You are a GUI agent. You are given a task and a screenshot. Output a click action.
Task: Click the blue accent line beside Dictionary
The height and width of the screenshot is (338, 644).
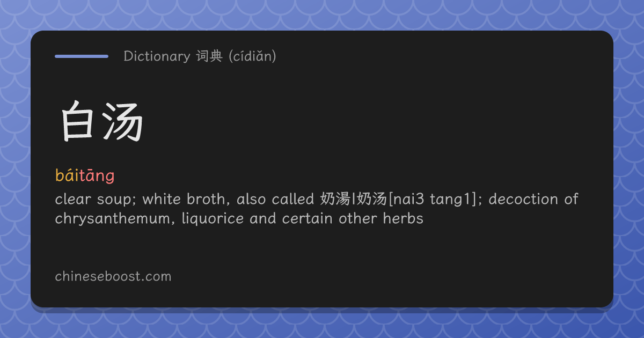click(82, 56)
